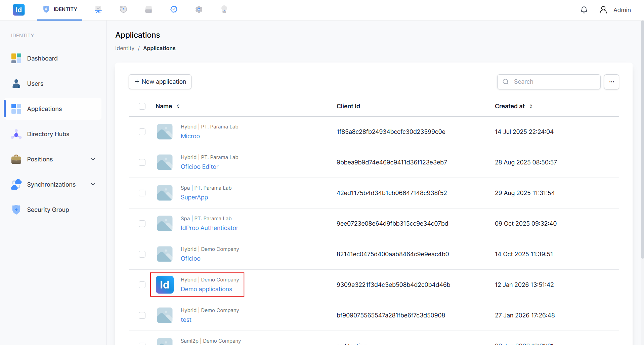Sort the table by Name
The width and height of the screenshot is (644, 345).
pos(168,106)
